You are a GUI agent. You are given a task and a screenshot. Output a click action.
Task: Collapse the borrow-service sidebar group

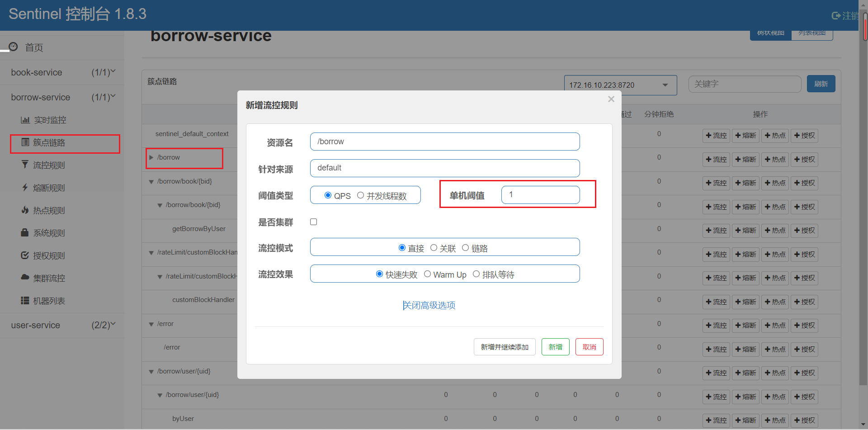coord(62,97)
